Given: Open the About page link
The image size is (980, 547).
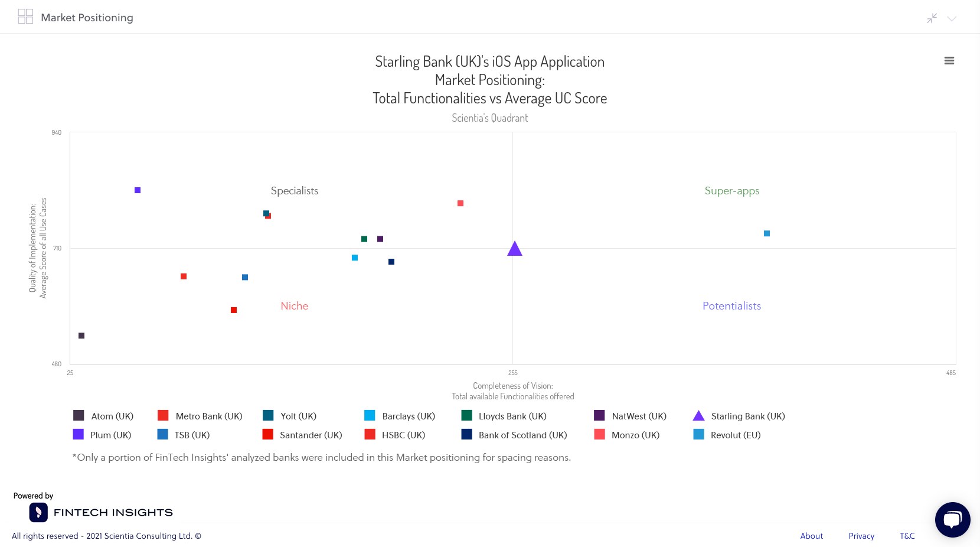Looking at the screenshot, I should [812, 536].
